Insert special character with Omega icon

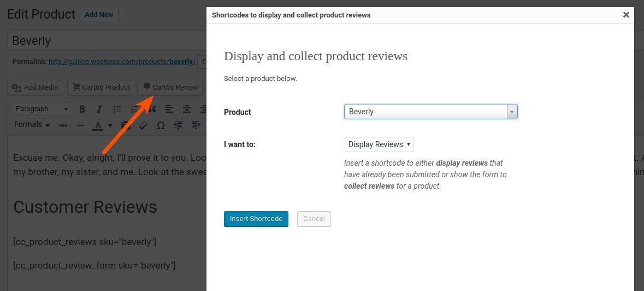coord(161,125)
